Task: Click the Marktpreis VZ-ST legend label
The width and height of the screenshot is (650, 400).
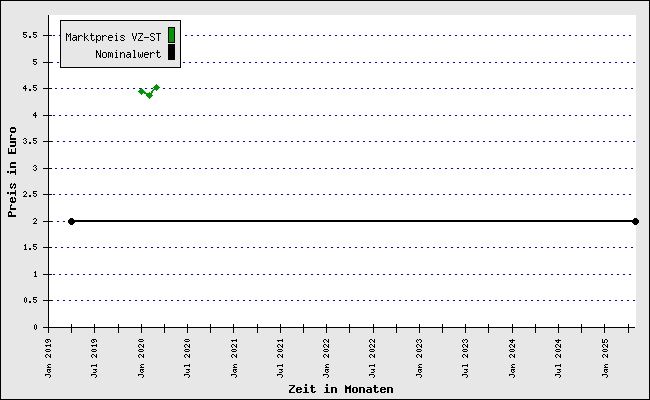Action: pos(113,37)
